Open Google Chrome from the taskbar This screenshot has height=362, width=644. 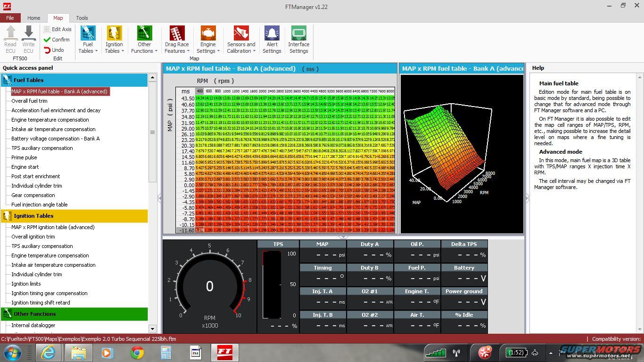pos(137,352)
